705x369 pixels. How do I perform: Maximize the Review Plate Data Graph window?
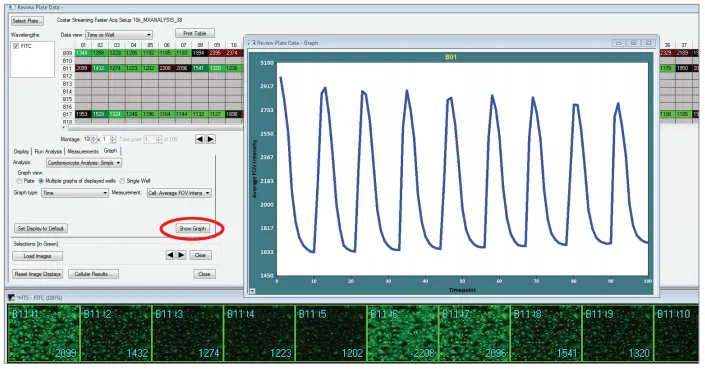633,43
